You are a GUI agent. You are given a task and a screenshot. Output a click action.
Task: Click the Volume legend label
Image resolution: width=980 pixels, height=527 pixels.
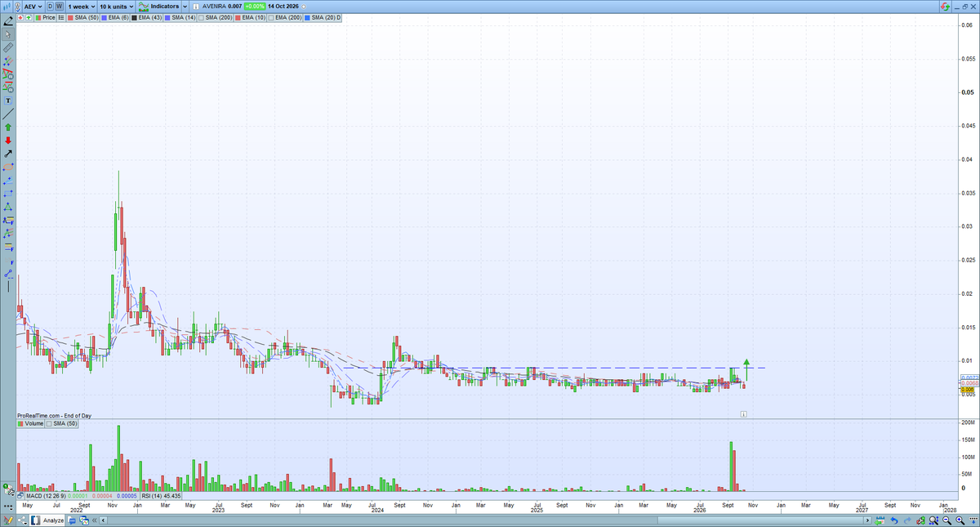coord(33,424)
